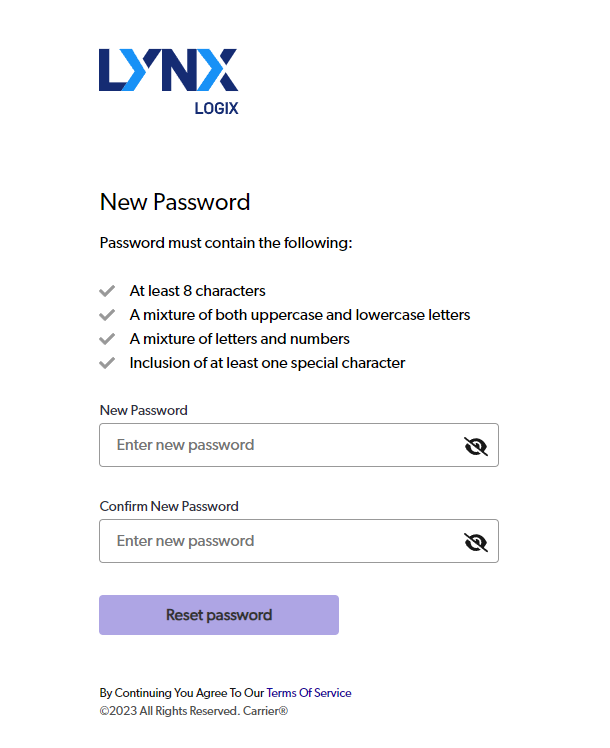Click the special character requirement text
Screen dimensions: 610x748
point(267,363)
